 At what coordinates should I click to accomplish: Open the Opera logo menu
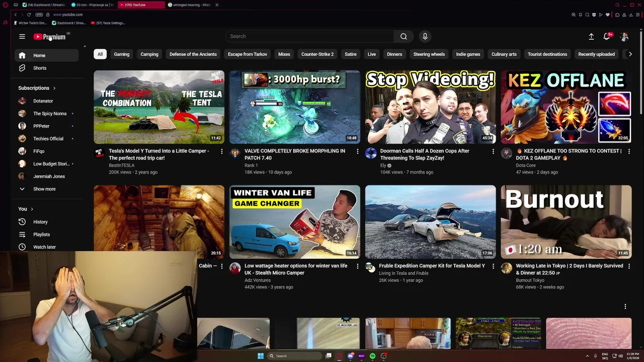[x=5, y=5]
